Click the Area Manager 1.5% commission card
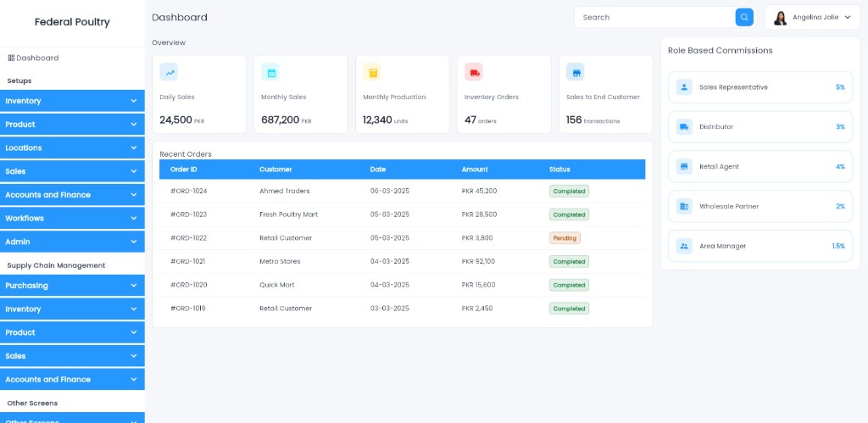The image size is (868, 423). [760, 246]
